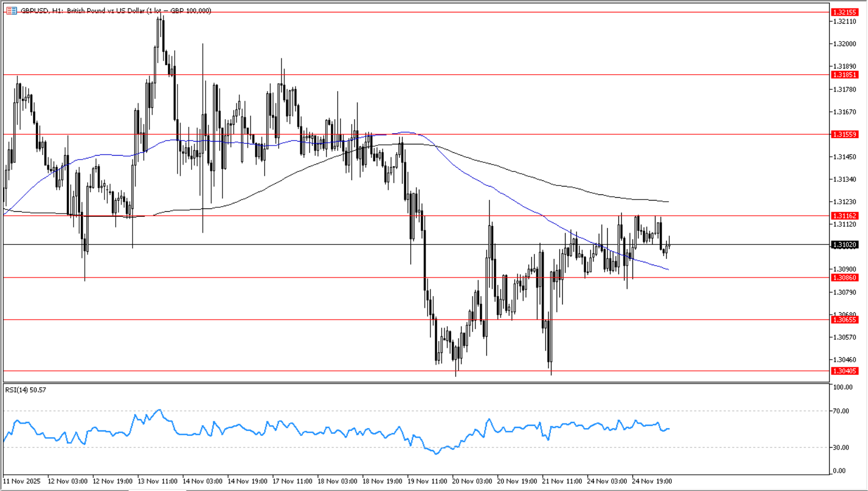Screen dimensions: 868x491
Task: Click the latest candlestick at chart's right edge
Action: [669, 244]
